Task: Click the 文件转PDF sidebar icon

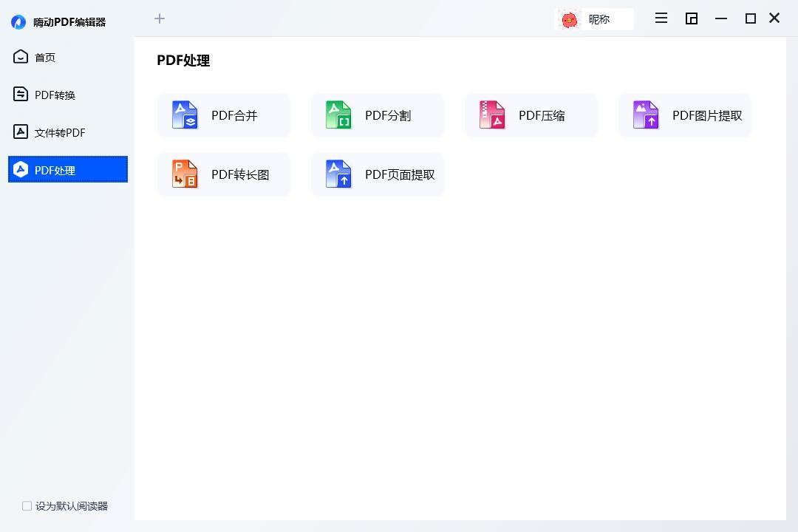Action: (21, 132)
